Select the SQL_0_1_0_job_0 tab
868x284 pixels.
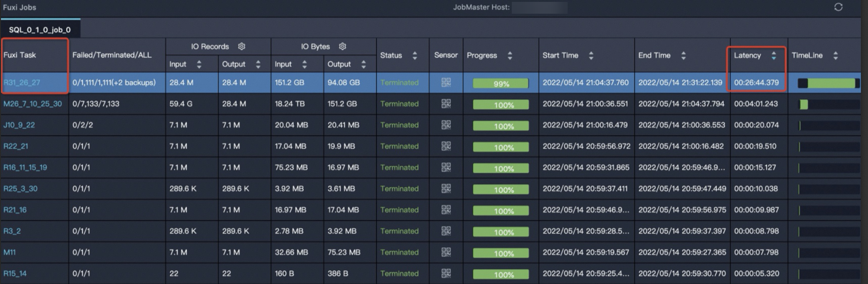[x=40, y=29]
